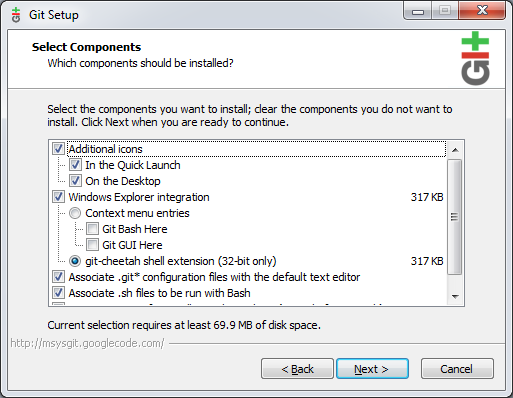Click the msysgit.googlecode.com link text
Screen dimensions: 513x398
point(87,343)
